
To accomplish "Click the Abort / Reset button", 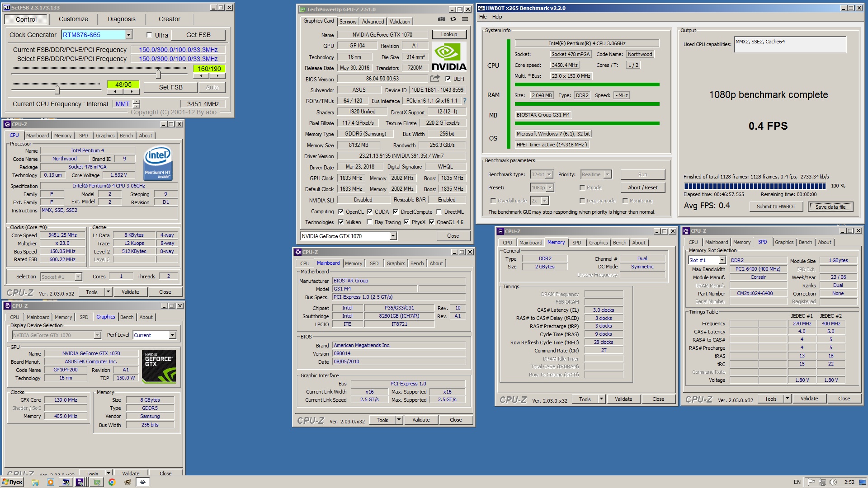I will point(642,188).
